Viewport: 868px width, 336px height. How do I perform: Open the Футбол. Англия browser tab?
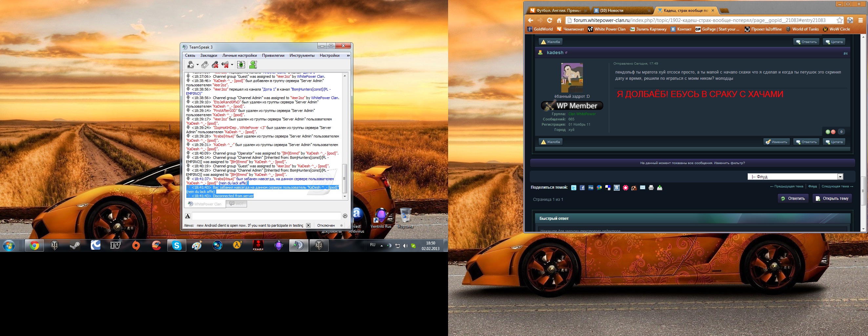(x=558, y=10)
